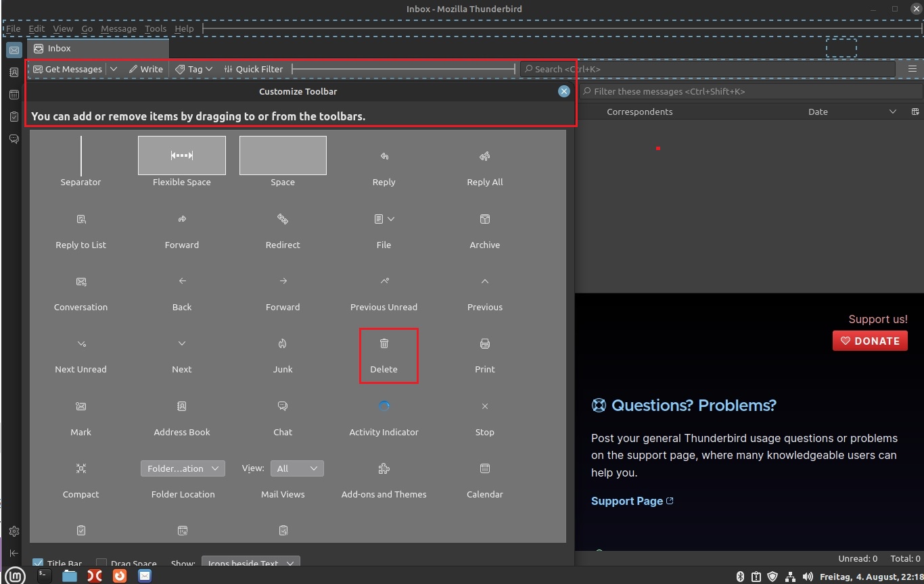Expand the Get Messages dropdown arrow
Screen dimensions: 924x584
point(114,69)
